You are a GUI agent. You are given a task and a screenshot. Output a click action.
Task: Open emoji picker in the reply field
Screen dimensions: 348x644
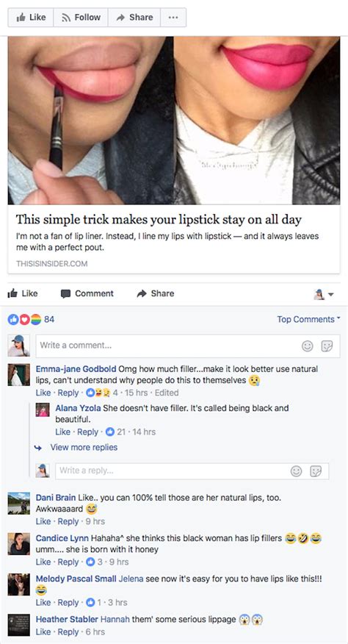pos(297,471)
